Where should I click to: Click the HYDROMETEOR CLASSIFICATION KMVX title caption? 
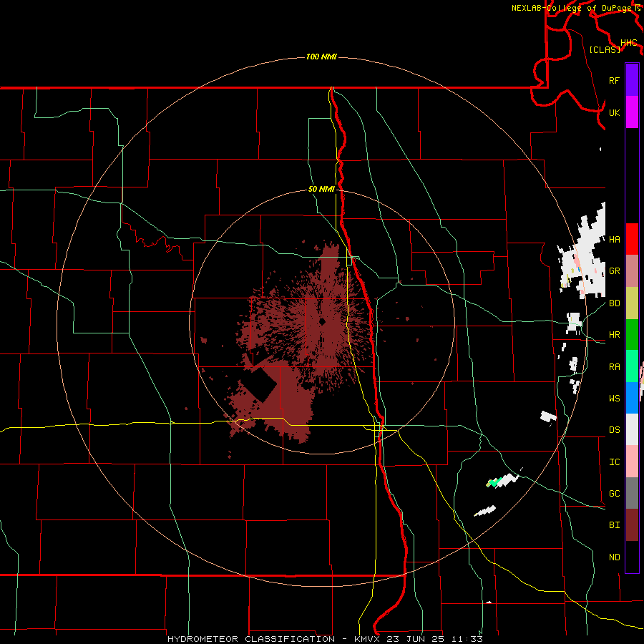pyautogui.click(x=325, y=639)
